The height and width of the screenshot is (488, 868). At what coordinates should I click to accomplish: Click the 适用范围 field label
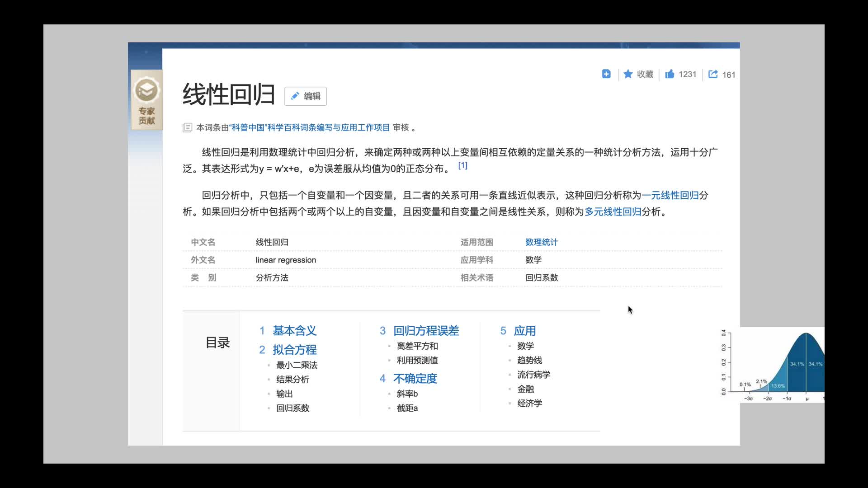click(477, 242)
